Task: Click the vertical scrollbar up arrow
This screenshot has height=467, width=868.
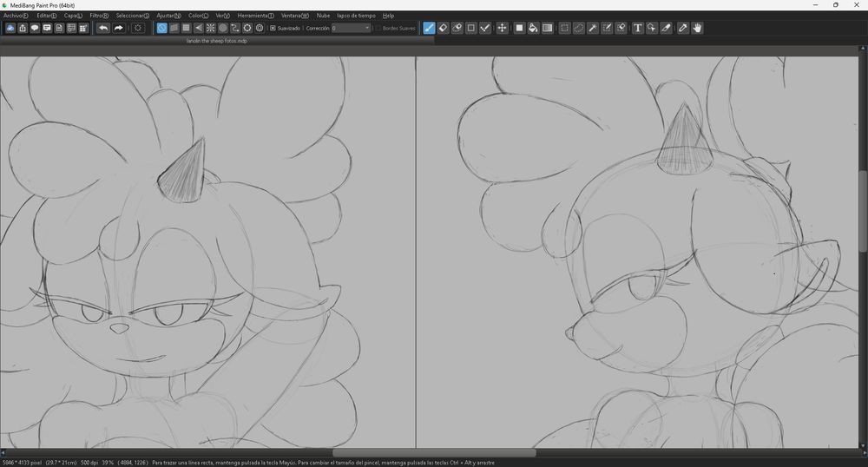Action: (x=863, y=49)
